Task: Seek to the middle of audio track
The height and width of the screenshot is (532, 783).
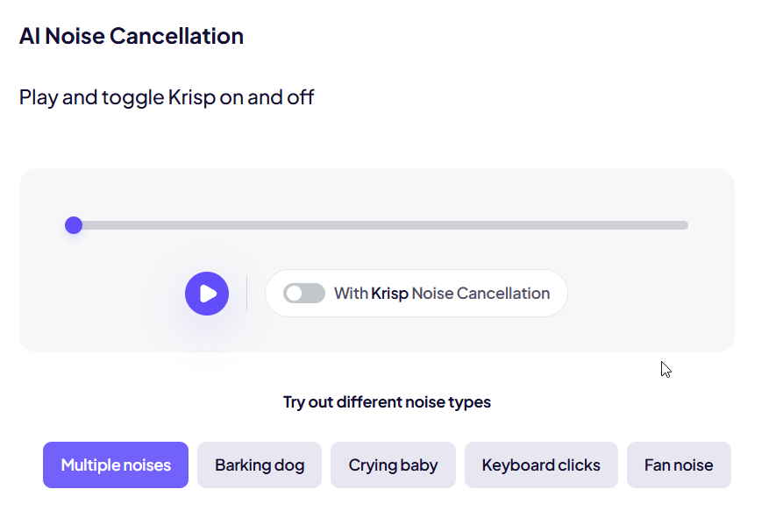Action: (x=381, y=225)
